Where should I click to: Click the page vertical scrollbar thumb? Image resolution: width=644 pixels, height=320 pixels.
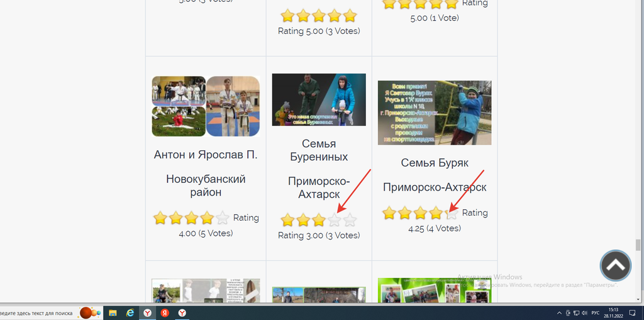click(x=638, y=245)
